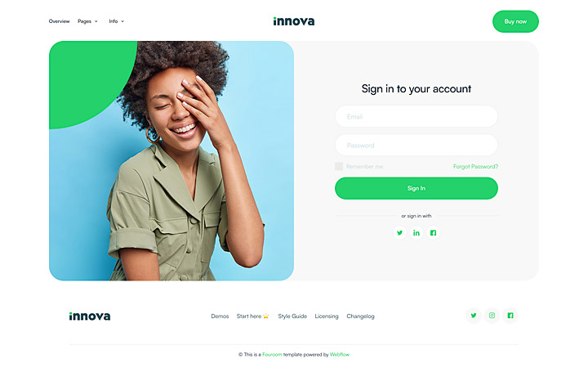Expand the Info dropdown menu

click(117, 21)
